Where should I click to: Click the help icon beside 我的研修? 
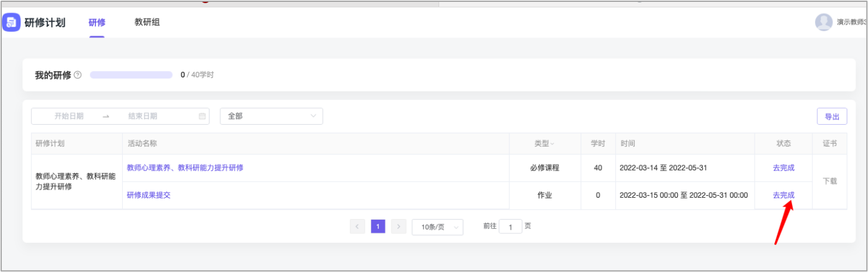click(x=78, y=75)
